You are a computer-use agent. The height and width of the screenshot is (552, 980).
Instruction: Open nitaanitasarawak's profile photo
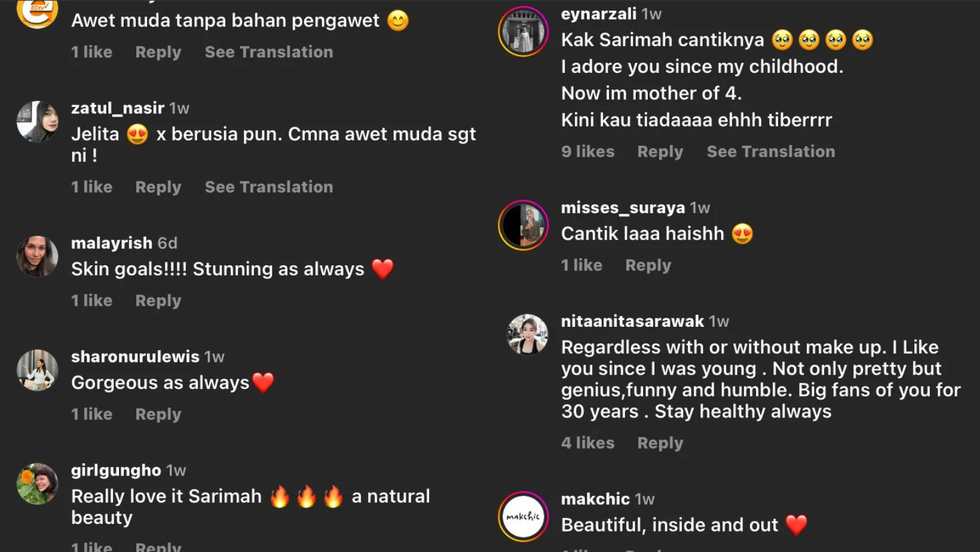tap(527, 335)
